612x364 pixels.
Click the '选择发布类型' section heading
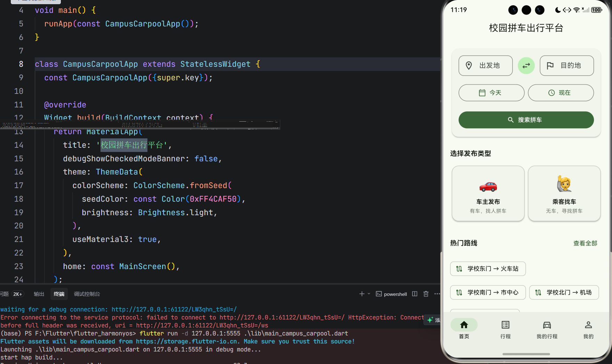tap(470, 154)
